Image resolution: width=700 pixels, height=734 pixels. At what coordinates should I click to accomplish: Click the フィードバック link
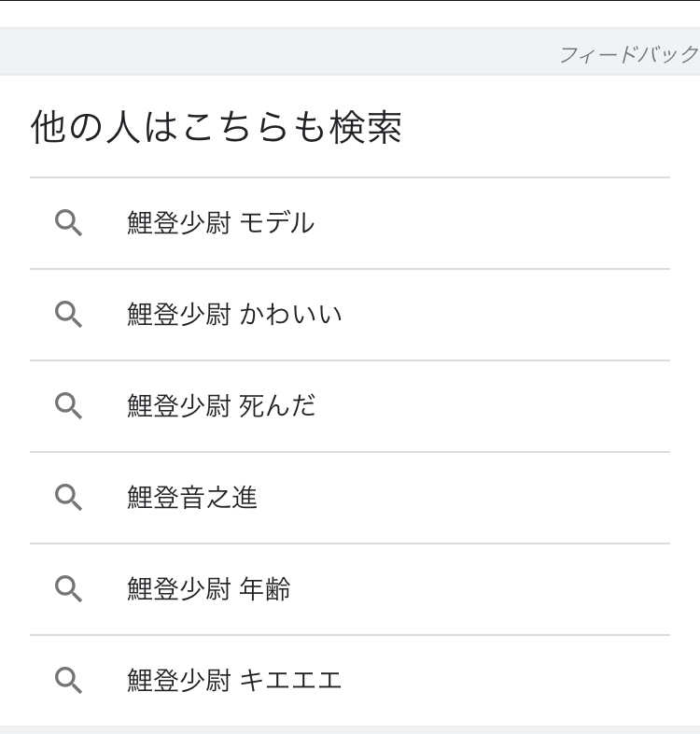point(629,54)
